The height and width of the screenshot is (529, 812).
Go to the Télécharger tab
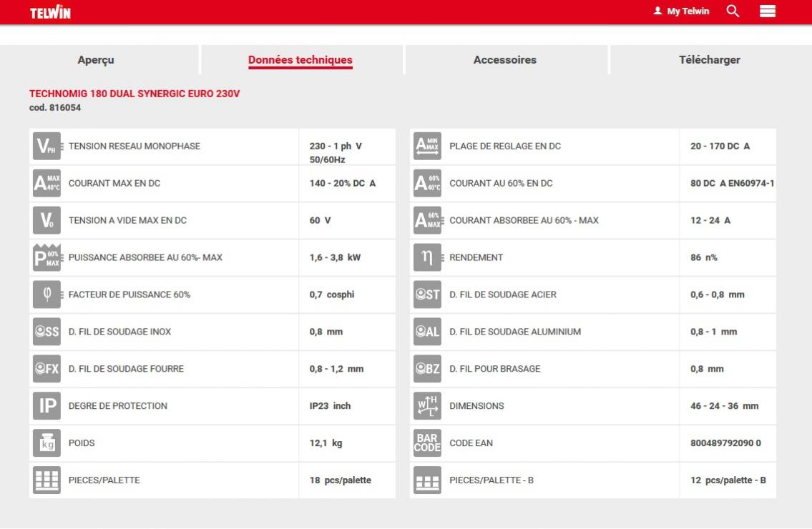tap(710, 60)
